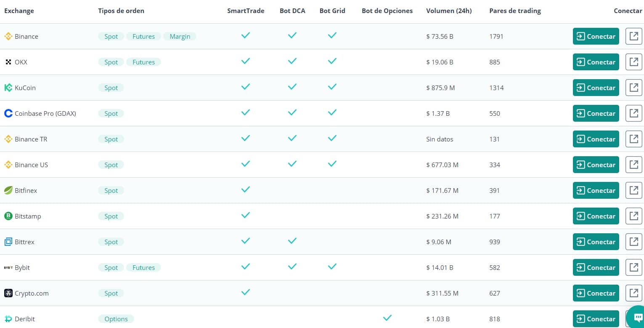644x328 pixels.
Task: Click the Bot Grid column header
Action: [332, 11]
